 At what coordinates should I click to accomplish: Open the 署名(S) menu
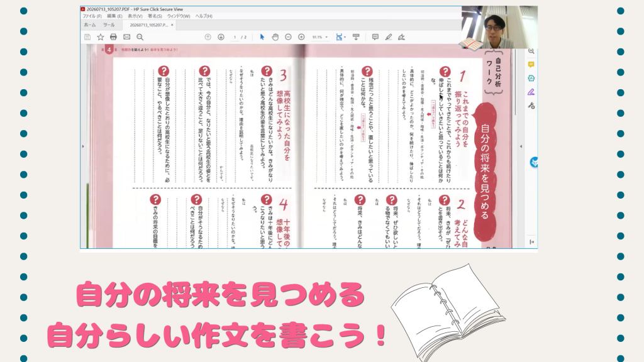(155, 16)
